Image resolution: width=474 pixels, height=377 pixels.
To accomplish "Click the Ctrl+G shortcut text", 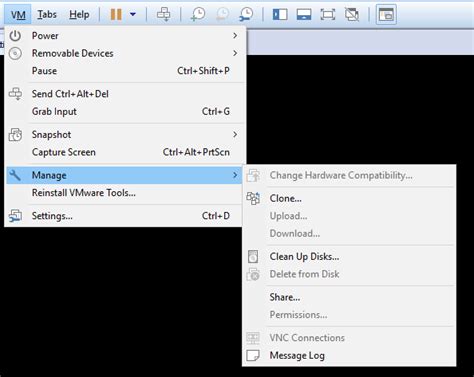I will (x=216, y=111).
